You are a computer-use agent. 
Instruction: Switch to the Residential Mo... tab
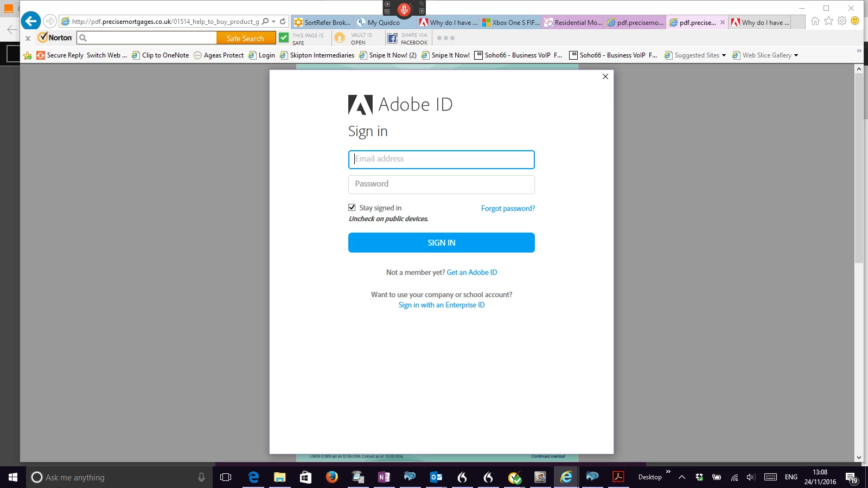pyautogui.click(x=573, y=22)
